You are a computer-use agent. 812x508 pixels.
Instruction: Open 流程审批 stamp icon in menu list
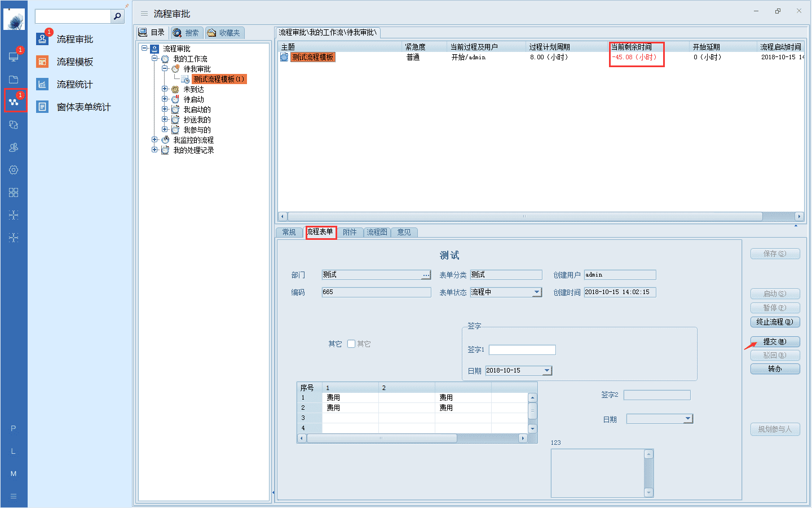click(x=43, y=39)
